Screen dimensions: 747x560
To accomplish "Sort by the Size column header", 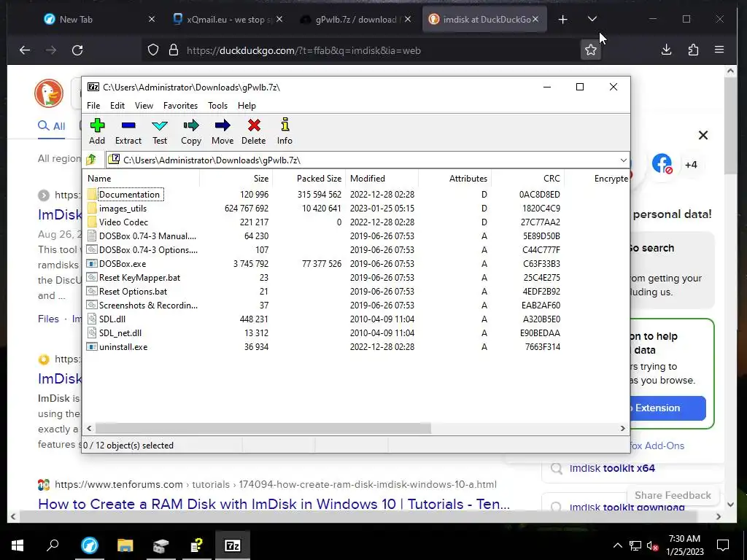I will (x=236, y=179).
